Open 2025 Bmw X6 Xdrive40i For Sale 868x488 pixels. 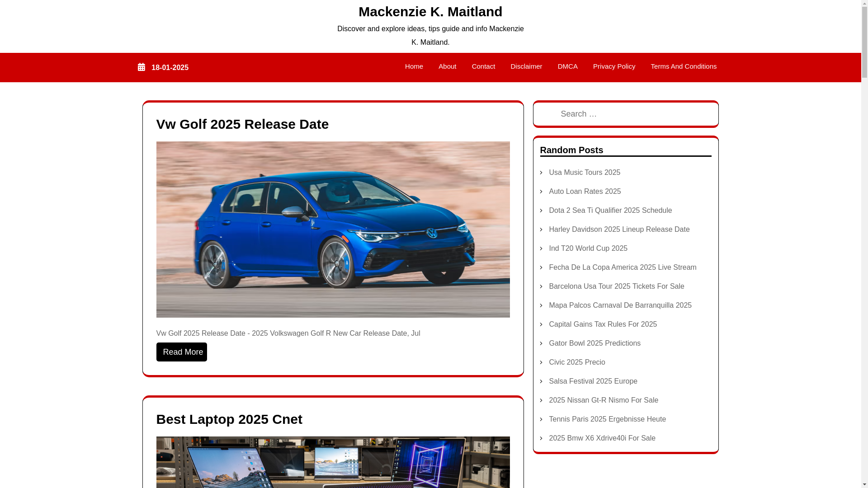602,438
